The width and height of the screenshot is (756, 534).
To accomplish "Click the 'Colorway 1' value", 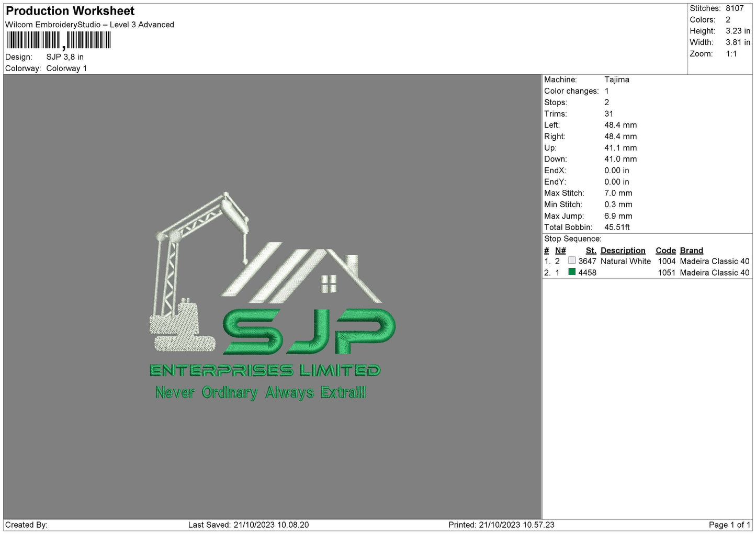I will (x=66, y=69).
